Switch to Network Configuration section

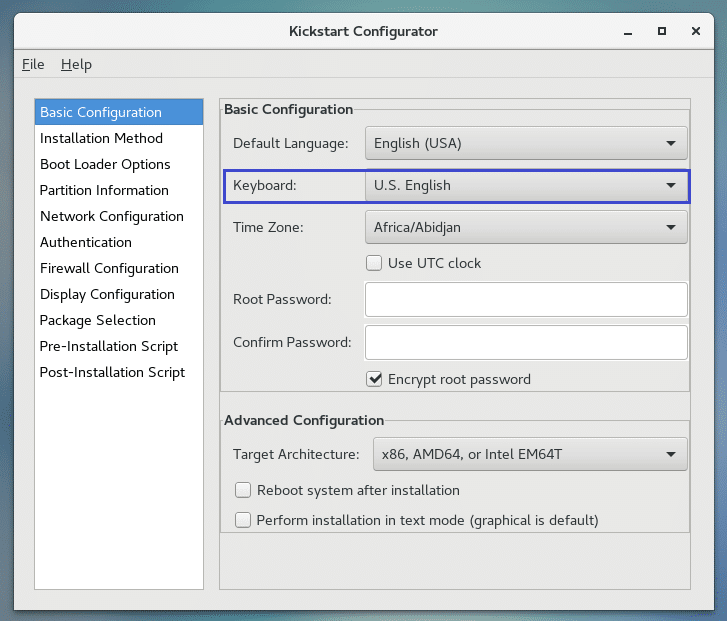click(112, 216)
